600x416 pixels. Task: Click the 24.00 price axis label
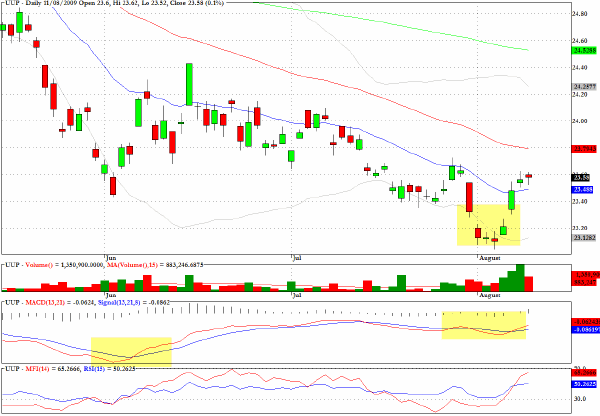tap(579, 121)
